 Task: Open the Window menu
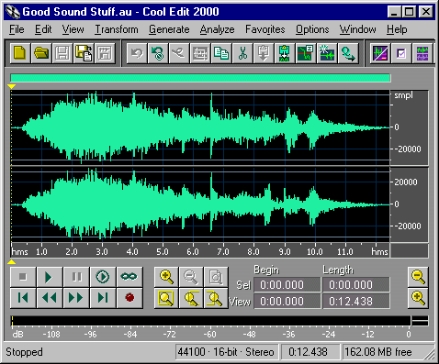[x=358, y=29]
